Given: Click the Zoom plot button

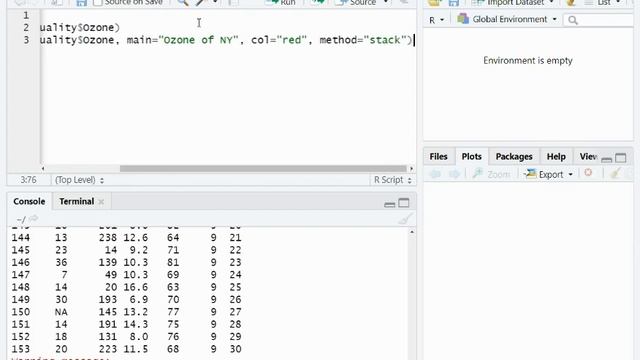Looking at the screenshot, I should point(491,174).
